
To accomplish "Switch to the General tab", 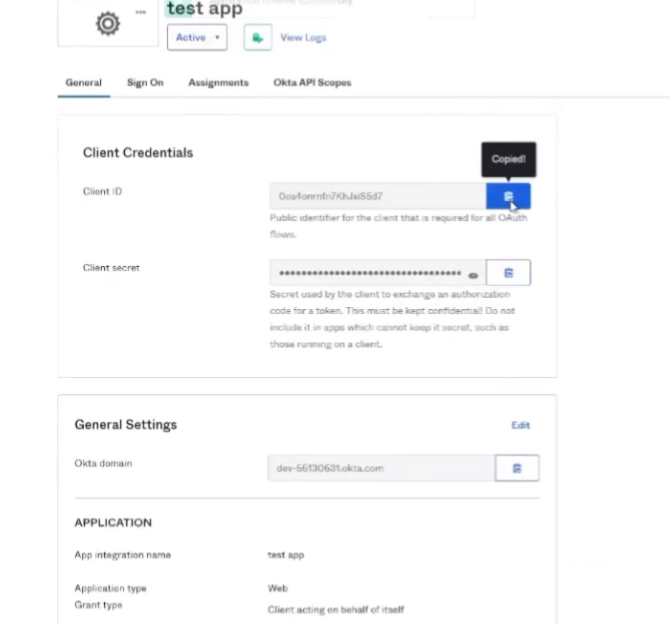I will point(84,82).
